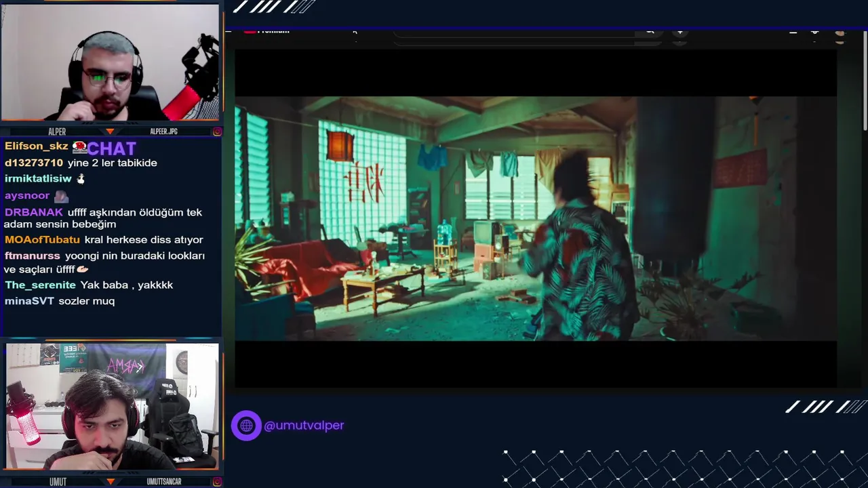This screenshot has height=488, width=868.
Task: Click the Alper webcam feed
Action: (110, 62)
